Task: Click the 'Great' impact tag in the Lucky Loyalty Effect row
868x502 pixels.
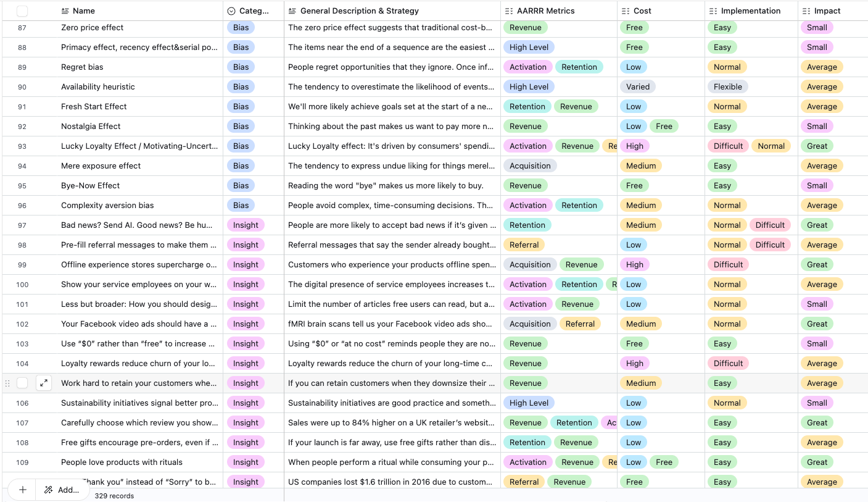Action: click(x=817, y=146)
